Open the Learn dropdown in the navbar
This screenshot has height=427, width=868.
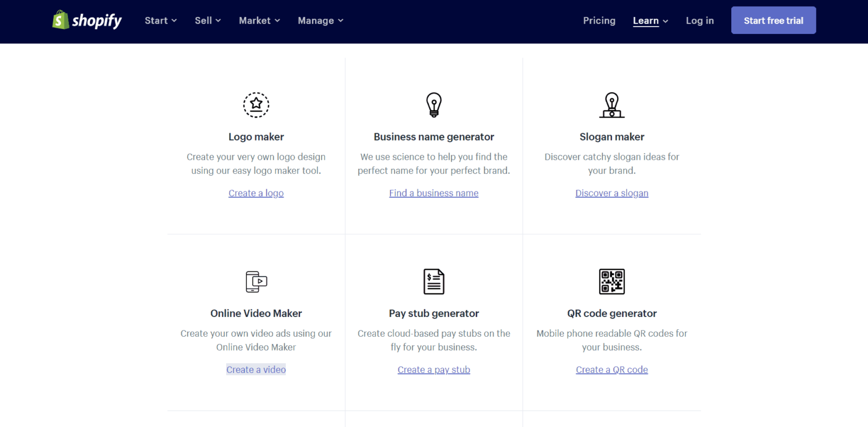pyautogui.click(x=650, y=20)
